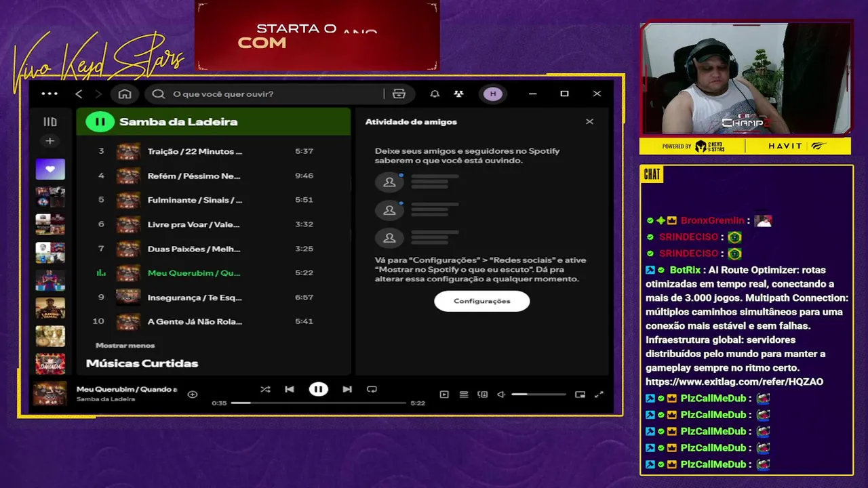Viewport: 868px width, 488px height.
Task: Adjust the volume slider
Action: click(538, 394)
